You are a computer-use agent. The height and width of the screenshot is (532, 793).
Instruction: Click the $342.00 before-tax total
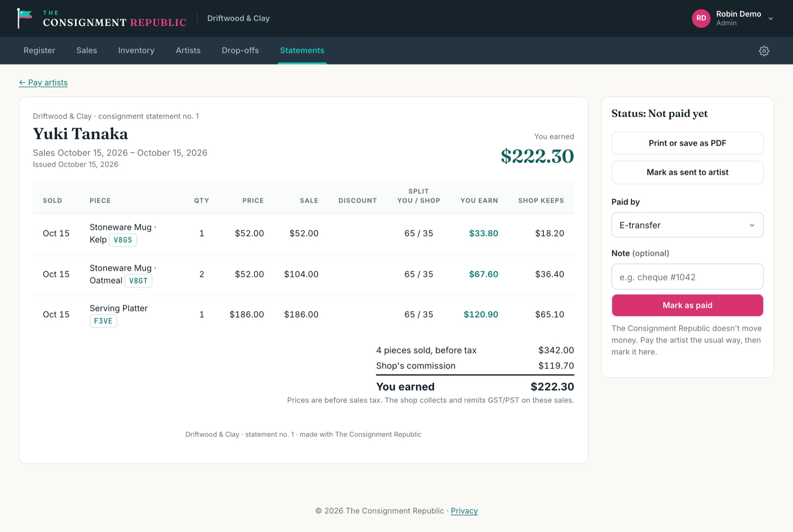[x=556, y=350]
